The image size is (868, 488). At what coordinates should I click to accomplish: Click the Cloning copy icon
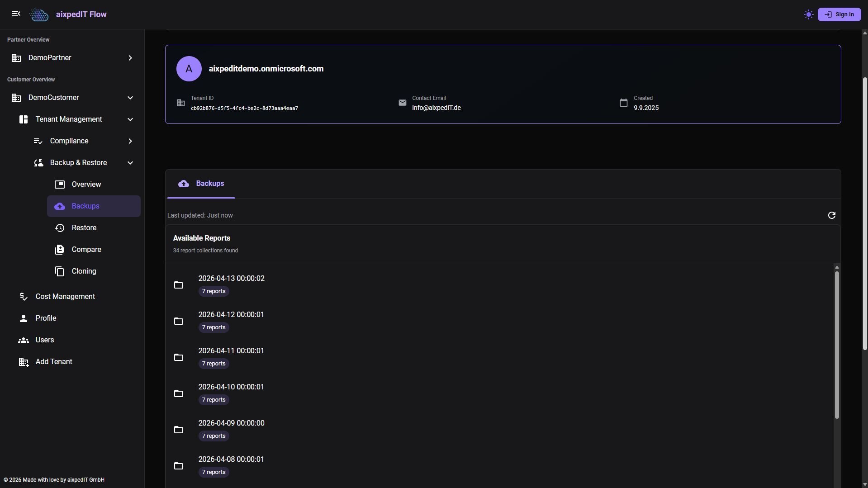pos(60,271)
